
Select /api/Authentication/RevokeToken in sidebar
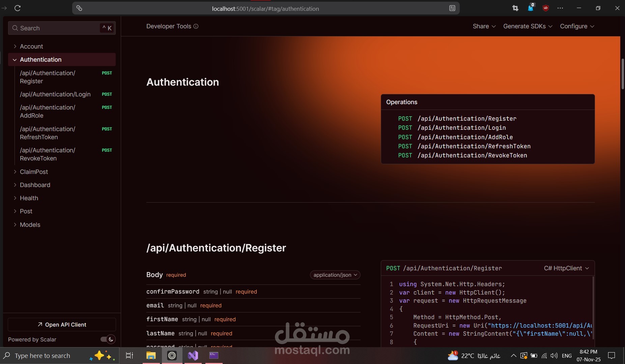click(65, 154)
